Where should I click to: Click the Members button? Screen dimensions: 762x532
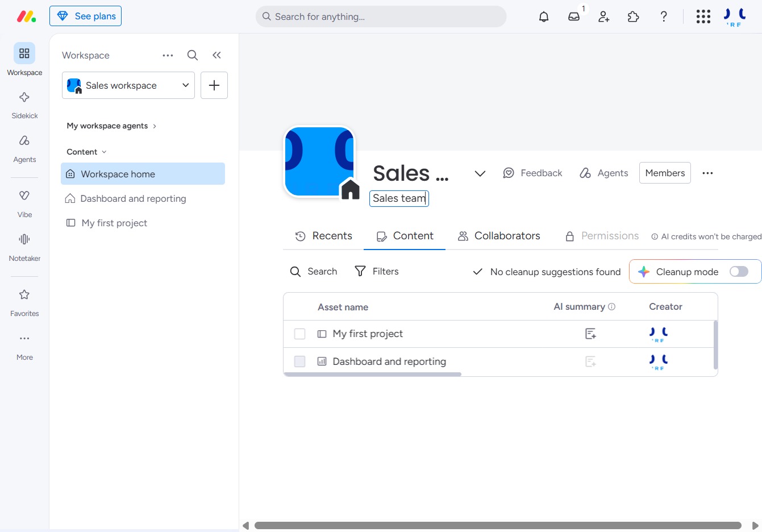(x=665, y=173)
